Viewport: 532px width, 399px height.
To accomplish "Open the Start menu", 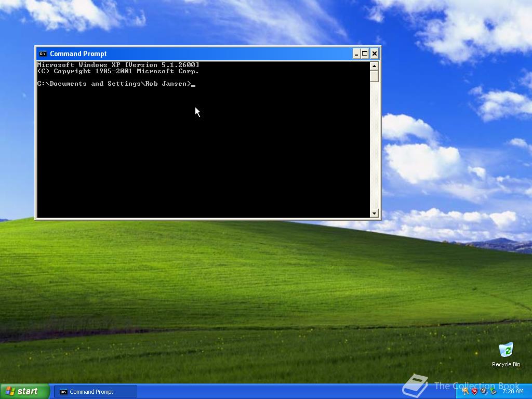I will 25,391.
